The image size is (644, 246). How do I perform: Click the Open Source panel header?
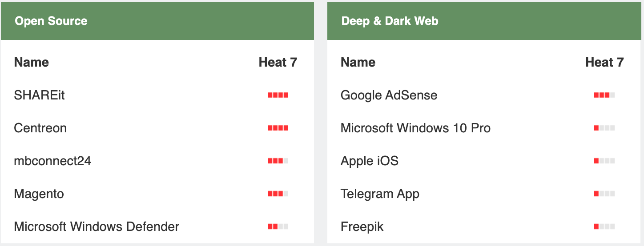point(51,21)
